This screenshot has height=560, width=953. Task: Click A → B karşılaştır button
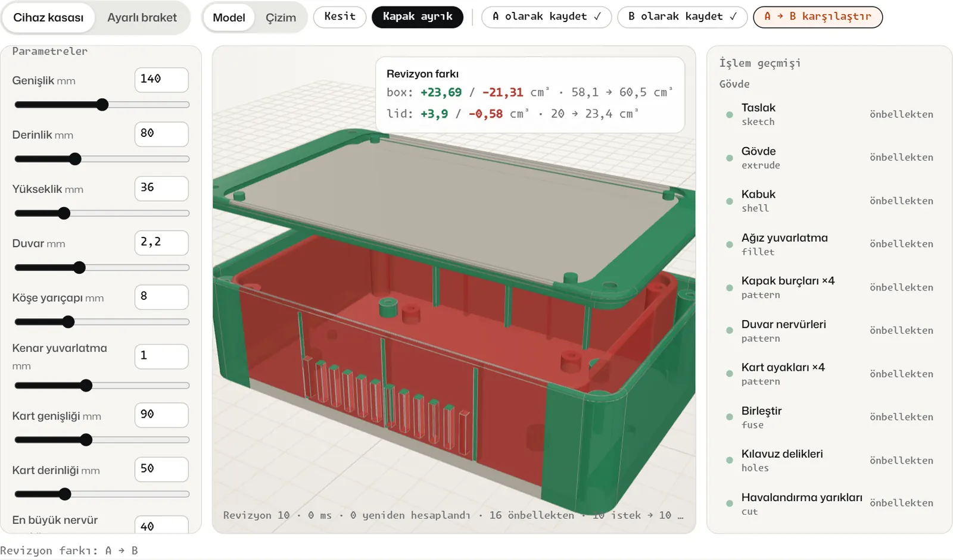[x=818, y=17]
